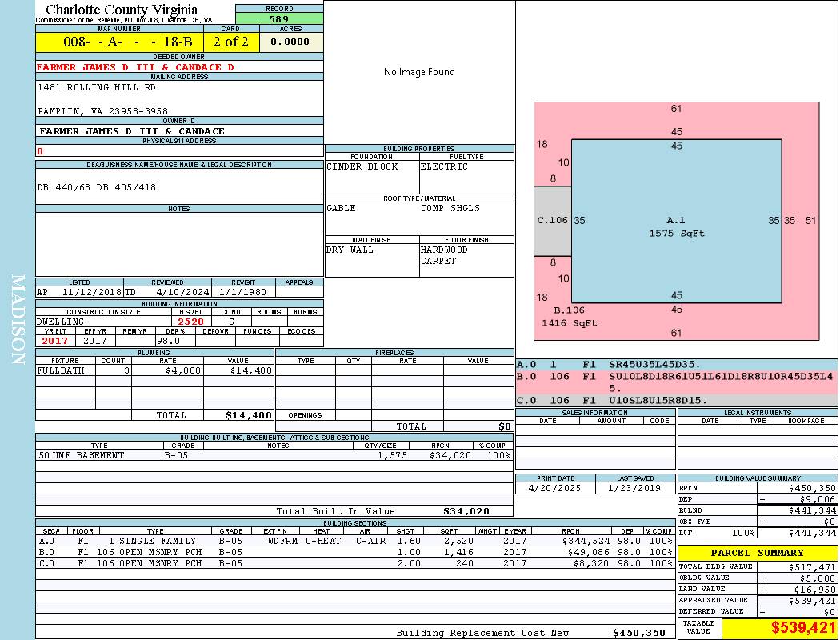Open the "No Image Found" photo placeholder

click(x=419, y=72)
